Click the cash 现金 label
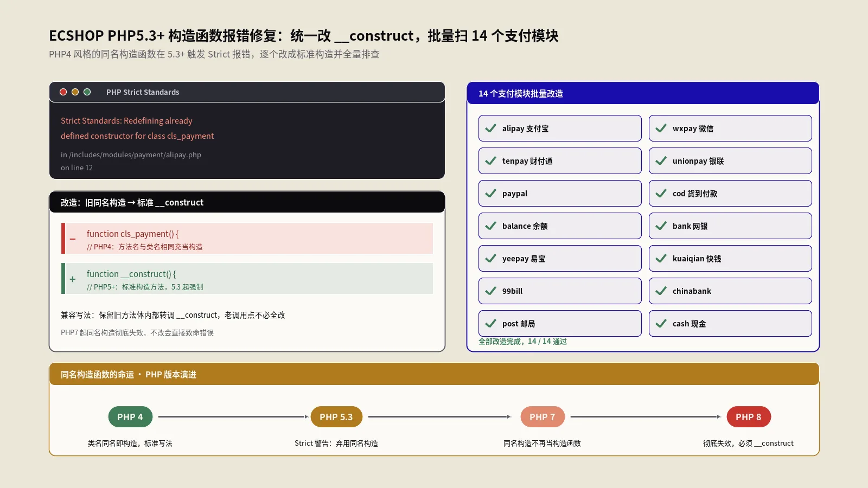The width and height of the screenshot is (868, 488). coord(690,324)
